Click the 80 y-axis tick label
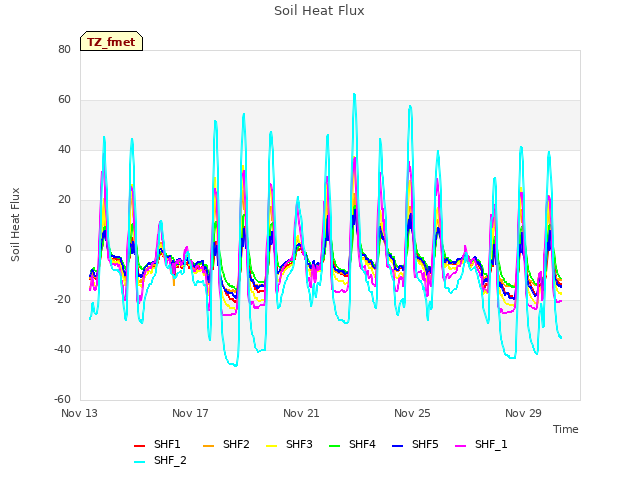The height and width of the screenshot is (480, 640). 64,50
